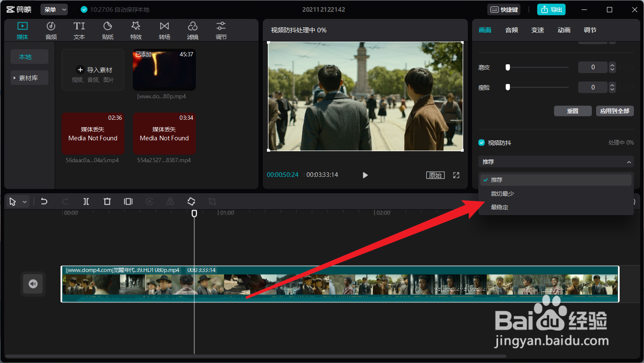Open the 特效 effects panel

tap(136, 31)
